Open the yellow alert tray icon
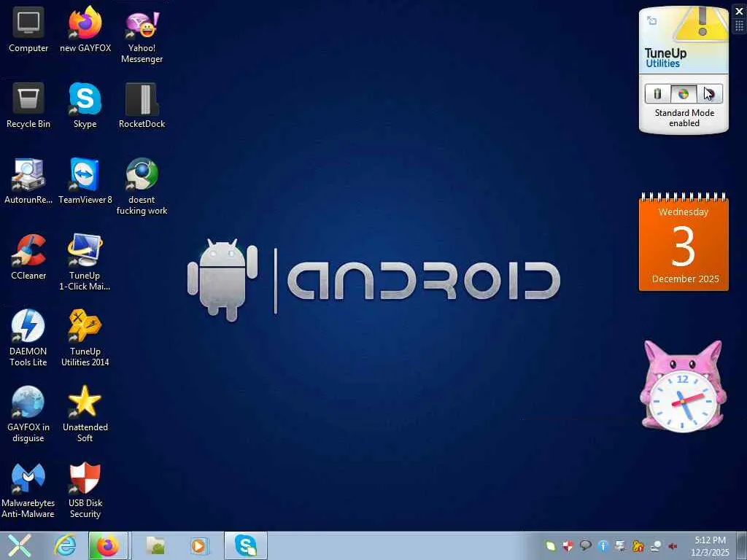The image size is (747, 560). point(638,545)
